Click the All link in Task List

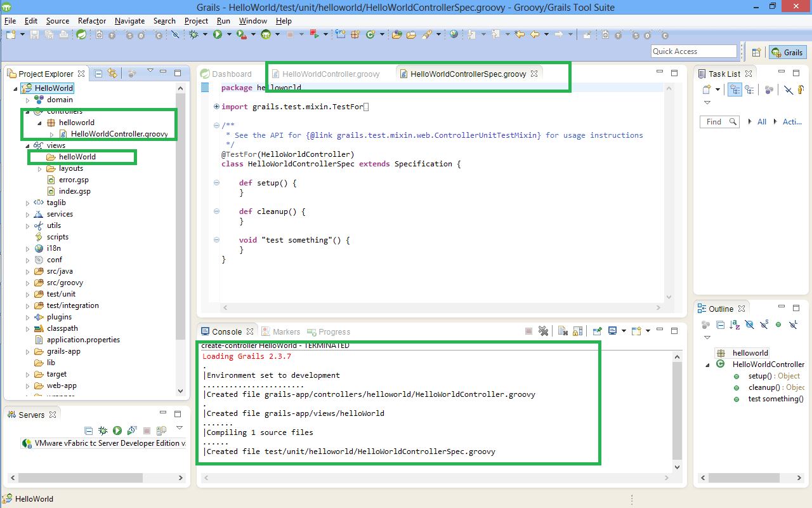pyautogui.click(x=762, y=121)
